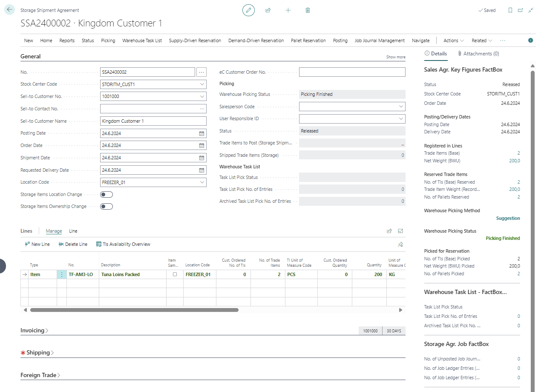Click the share icon in header
Screen dimensions: 544x392
click(268, 10)
